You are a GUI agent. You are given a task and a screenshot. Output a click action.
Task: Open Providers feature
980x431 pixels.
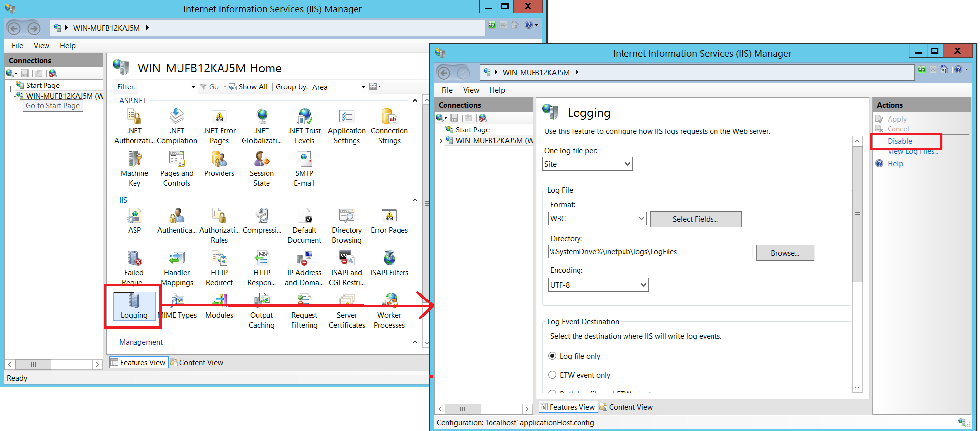[x=219, y=165]
